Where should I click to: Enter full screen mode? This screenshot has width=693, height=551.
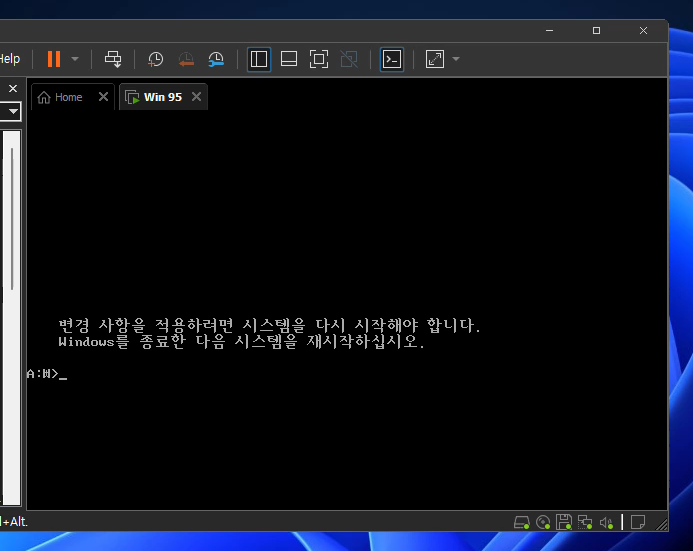(319, 59)
